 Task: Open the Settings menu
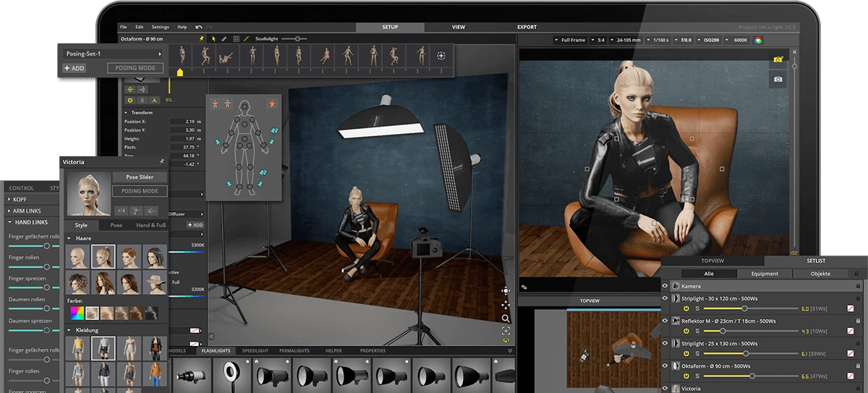[161, 27]
